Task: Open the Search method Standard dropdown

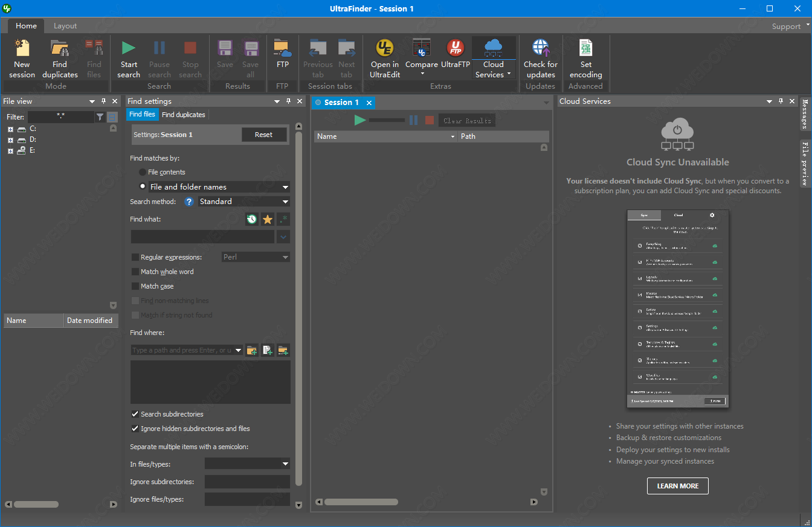Action: point(285,202)
